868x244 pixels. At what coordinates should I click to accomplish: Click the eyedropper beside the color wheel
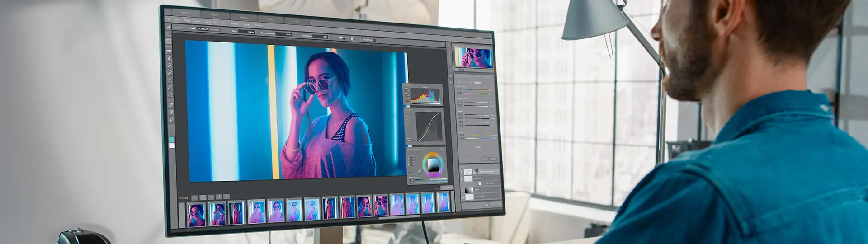(420, 171)
